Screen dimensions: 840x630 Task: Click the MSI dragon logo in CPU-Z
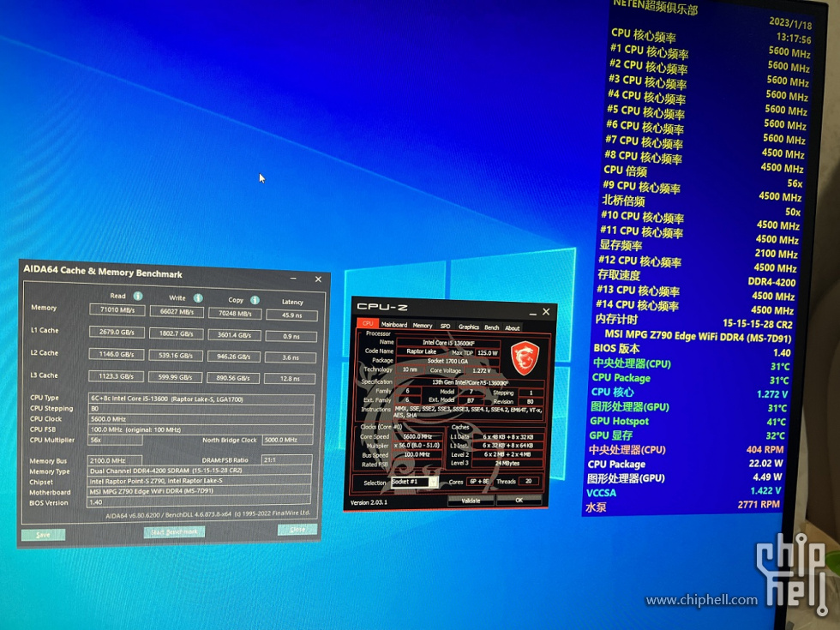[524, 358]
